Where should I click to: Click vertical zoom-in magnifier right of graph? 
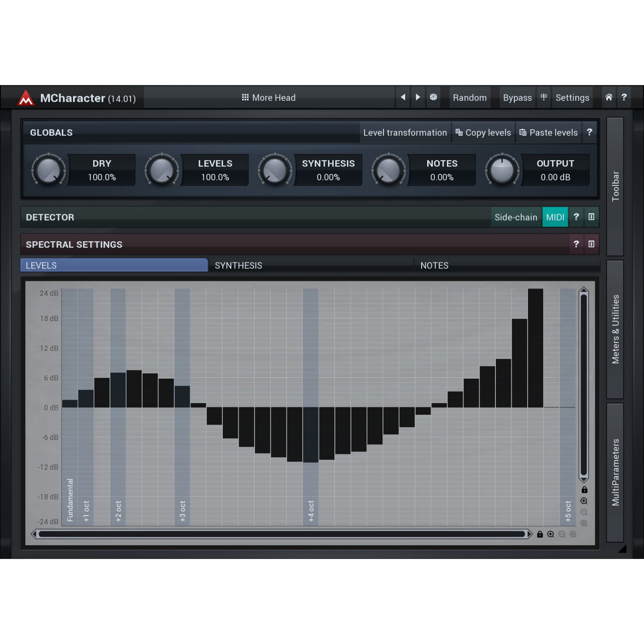[x=584, y=501]
